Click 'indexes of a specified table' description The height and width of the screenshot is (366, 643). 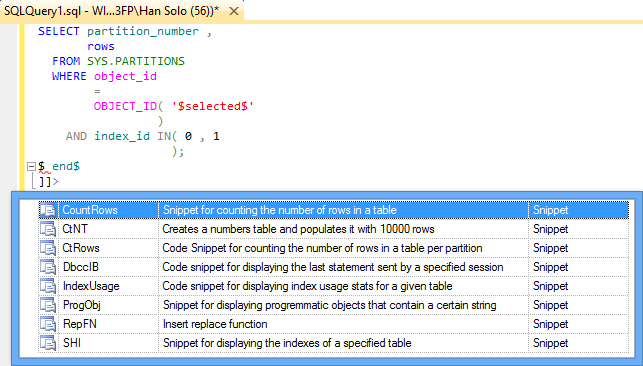(287, 343)
